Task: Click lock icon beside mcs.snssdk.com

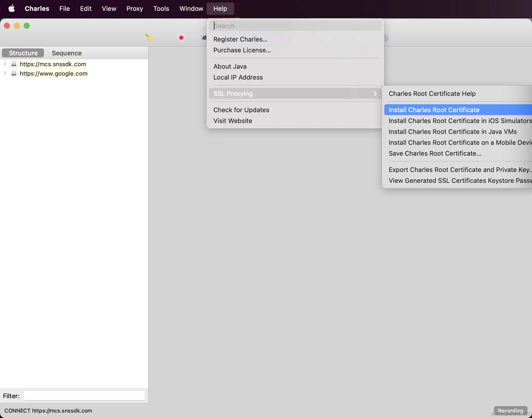Action: tap(14, 64)
